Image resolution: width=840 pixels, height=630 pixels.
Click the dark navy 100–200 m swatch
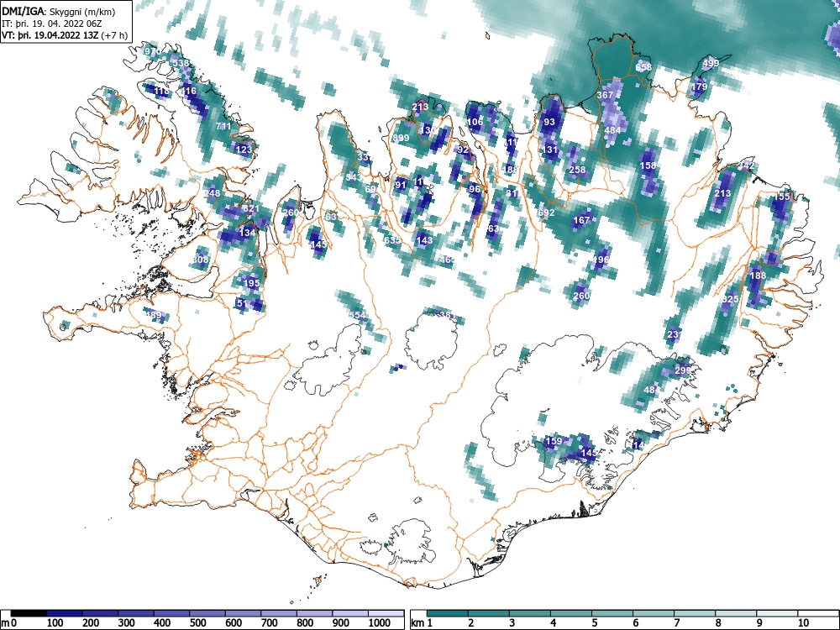pos(65,613)
